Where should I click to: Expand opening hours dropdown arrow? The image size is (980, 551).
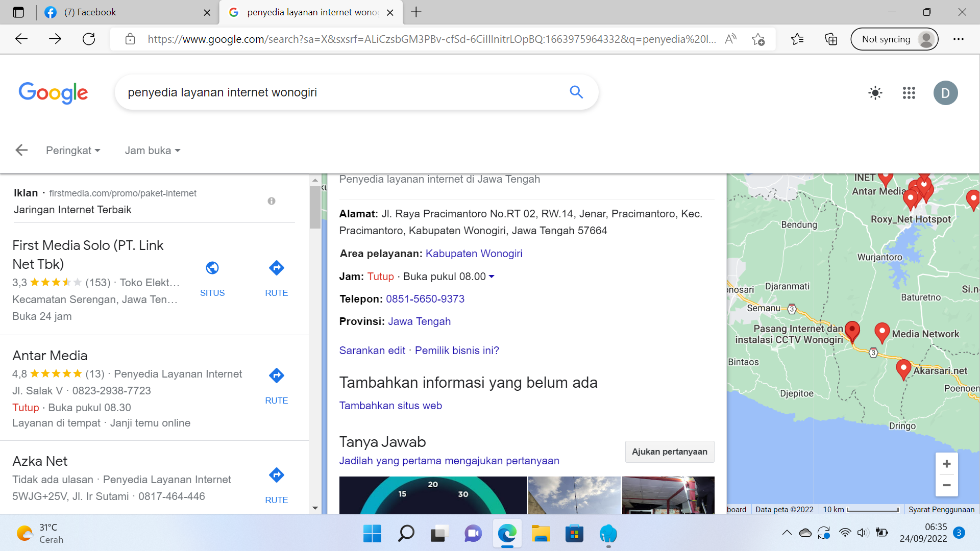pos(492,277)
